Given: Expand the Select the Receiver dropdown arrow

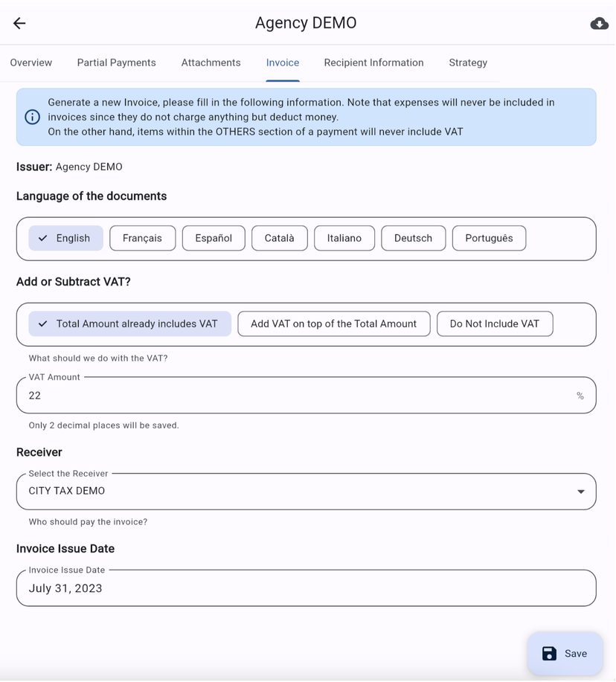Looking at the screenshot, I should 580,492.
